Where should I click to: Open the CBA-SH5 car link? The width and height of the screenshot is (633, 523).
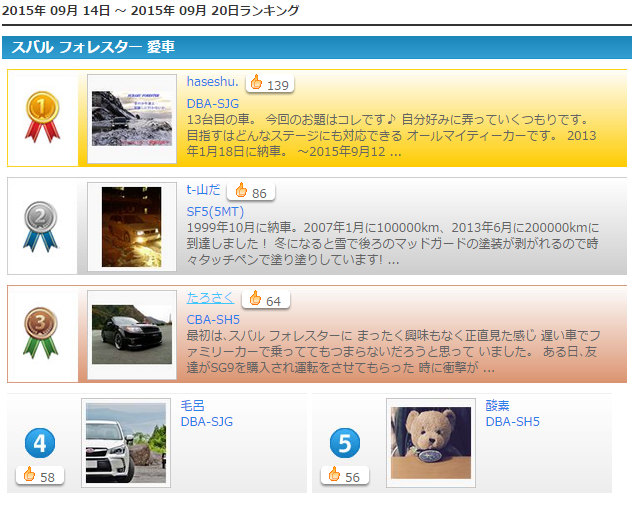coord(213,320)
